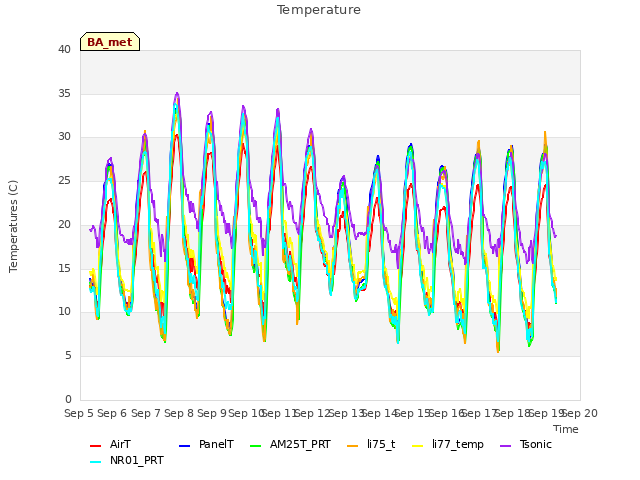Toggle the li75_t legend entry

coord(371,444)
